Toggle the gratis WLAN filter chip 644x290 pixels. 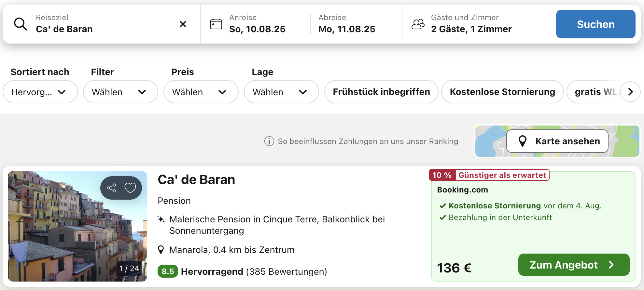[x=594, y=92]
